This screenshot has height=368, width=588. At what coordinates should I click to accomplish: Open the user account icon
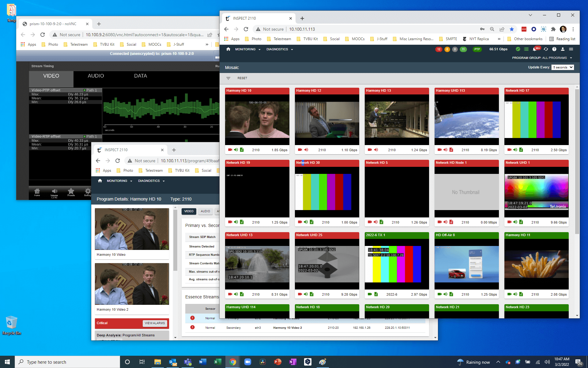click(x=563, y=49)
